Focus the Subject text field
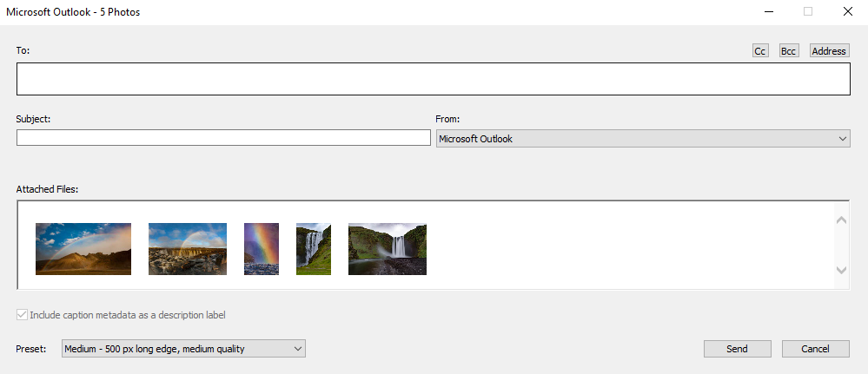This screenshot has height=374, width=868. [223, 138]
